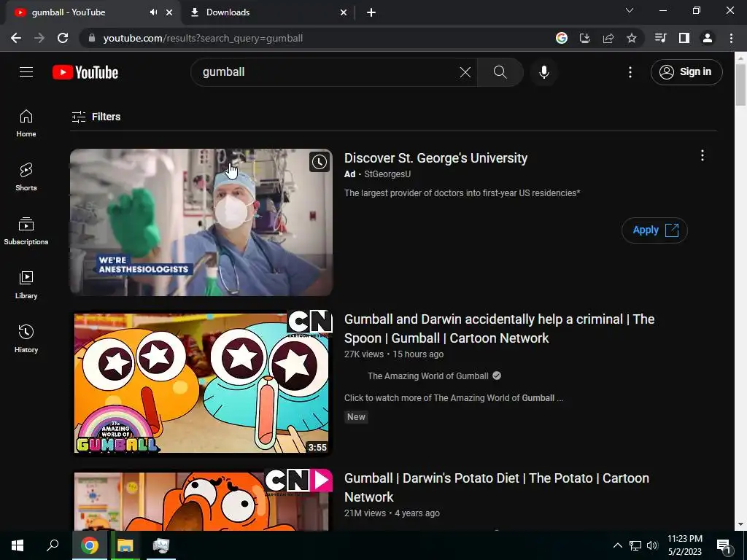Start voice search with the microphone
Viewport: 747px width, 560px height.
click(x=543, y=72)
